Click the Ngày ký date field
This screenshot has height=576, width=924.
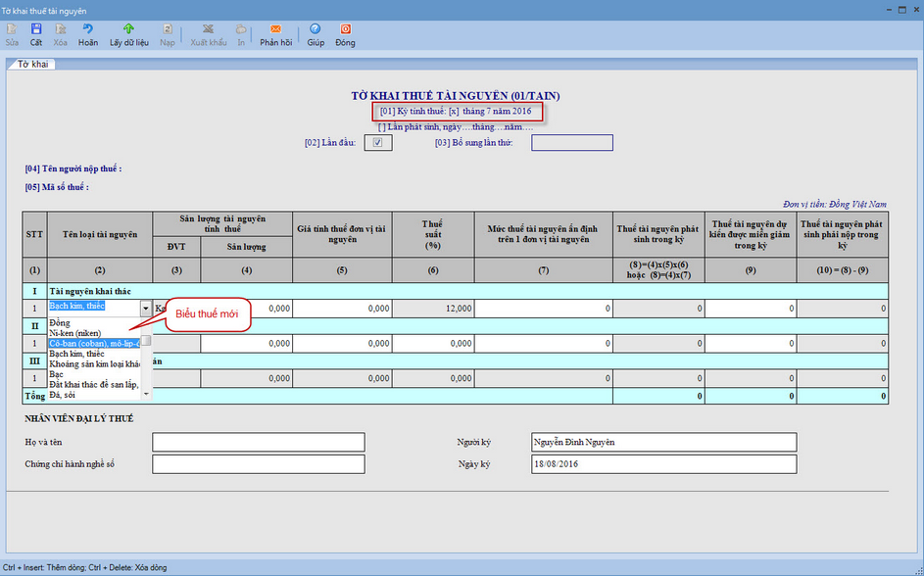(663, 464)
